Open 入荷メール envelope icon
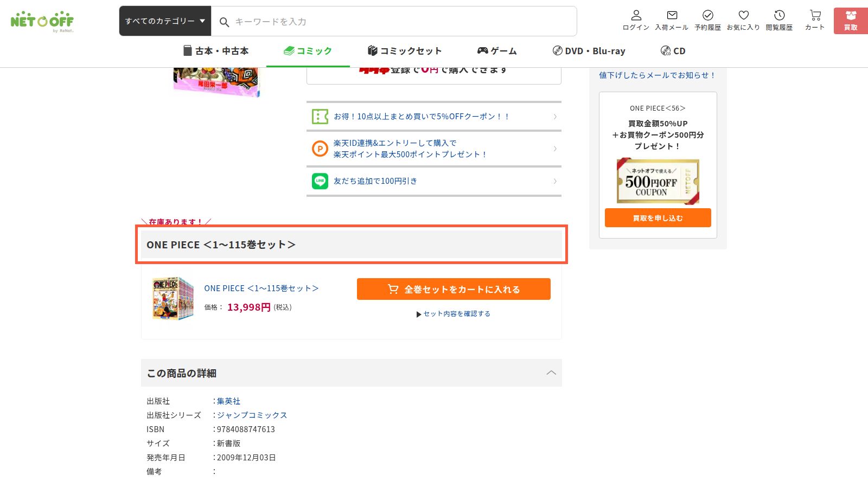The image size is (868, 488). [672, 21]
